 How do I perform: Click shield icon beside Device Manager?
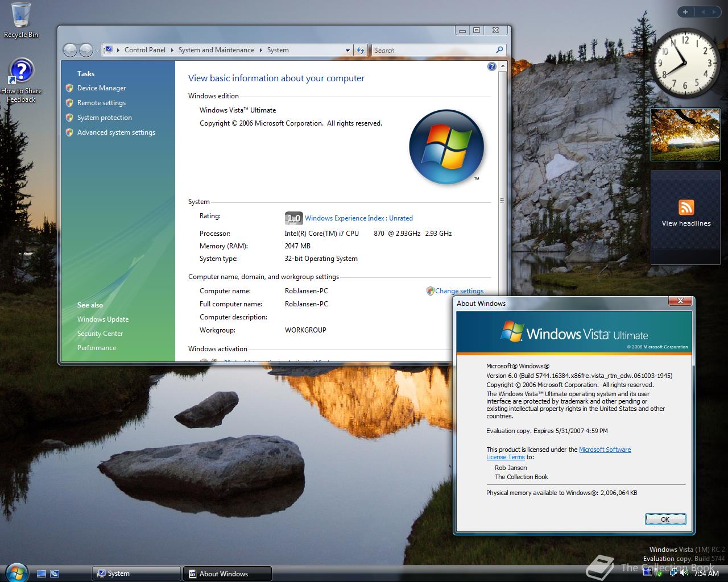pos(69,88)
